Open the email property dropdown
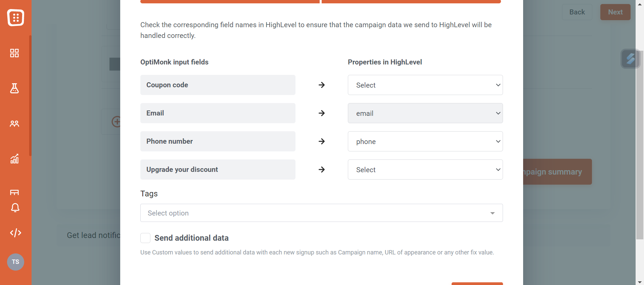The width and height of the screenshot is (644, 285). [x=425, y=113]
